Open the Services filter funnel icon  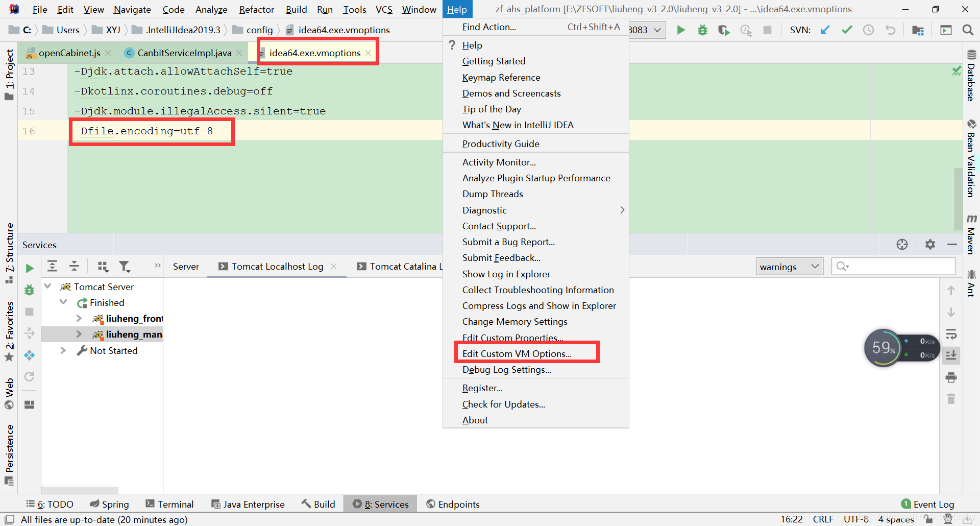point(125,266)
